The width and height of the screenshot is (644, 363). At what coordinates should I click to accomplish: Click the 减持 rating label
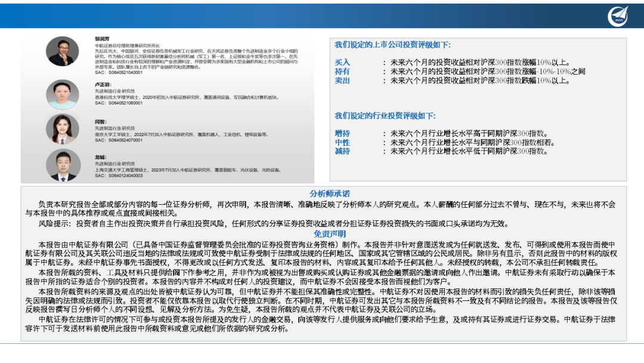[342, 151]
